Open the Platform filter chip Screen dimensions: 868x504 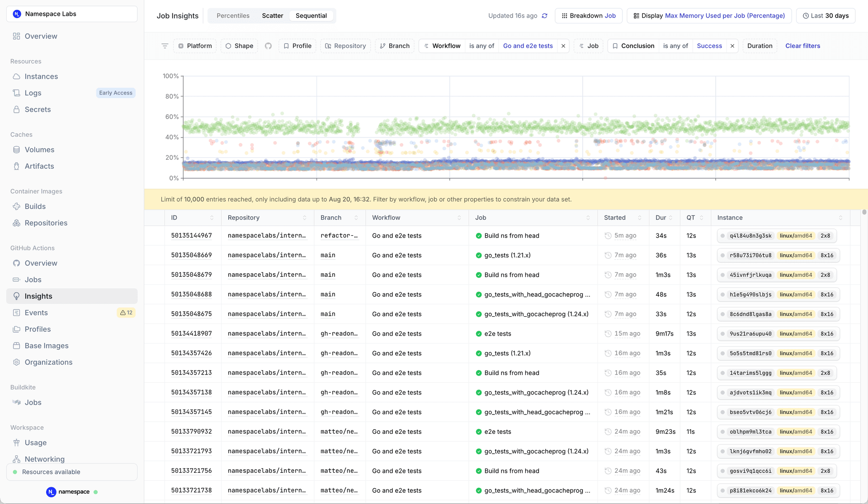[194, 46]
